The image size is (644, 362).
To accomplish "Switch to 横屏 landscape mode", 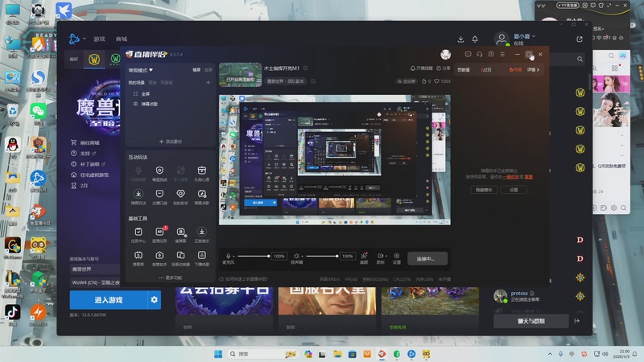I will [196, 70].
